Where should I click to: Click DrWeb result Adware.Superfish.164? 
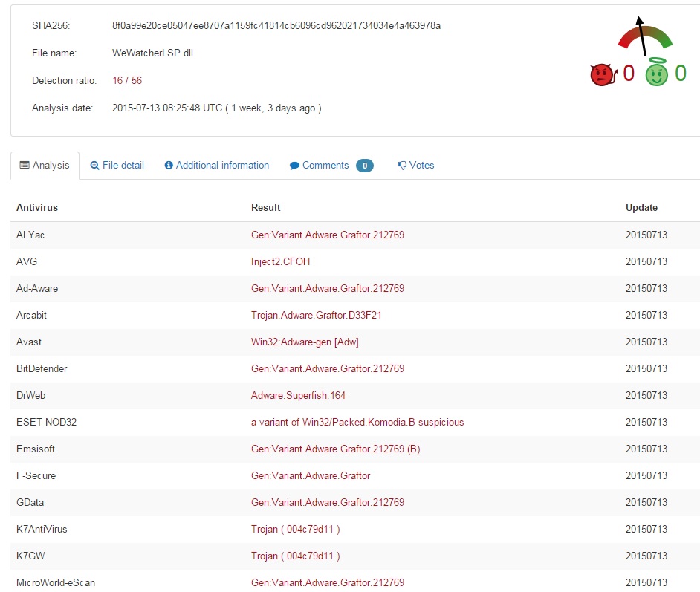pyautogui.click(x=298, y=396)
